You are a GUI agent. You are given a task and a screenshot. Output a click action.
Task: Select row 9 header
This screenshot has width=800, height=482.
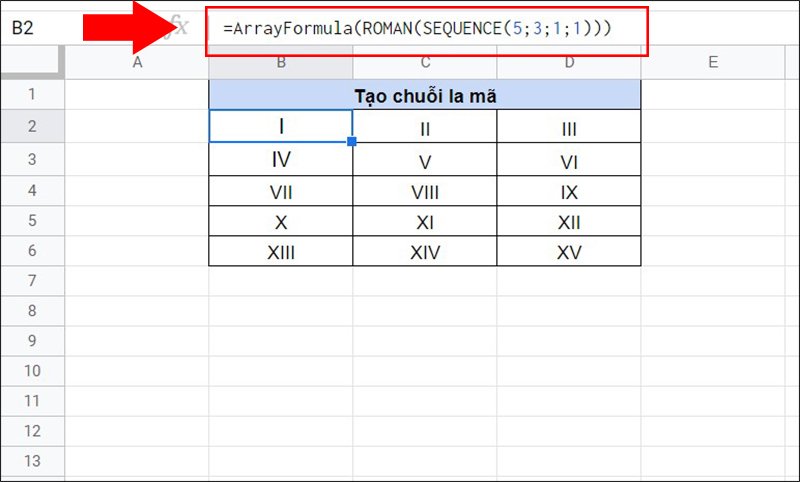click(32, 341)
